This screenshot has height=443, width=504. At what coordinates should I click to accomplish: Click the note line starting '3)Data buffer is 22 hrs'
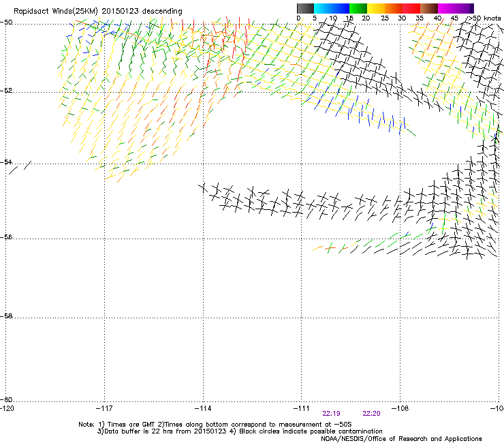tap(240, 431)
